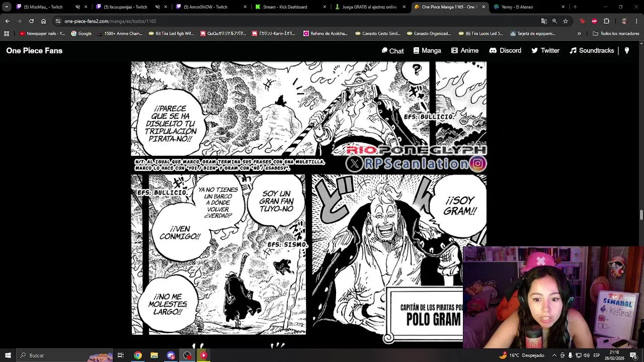This screenshot has width=644, height=362.
Task: Open 1500+ Anime Chain bookmark
Action: point(120,34)
